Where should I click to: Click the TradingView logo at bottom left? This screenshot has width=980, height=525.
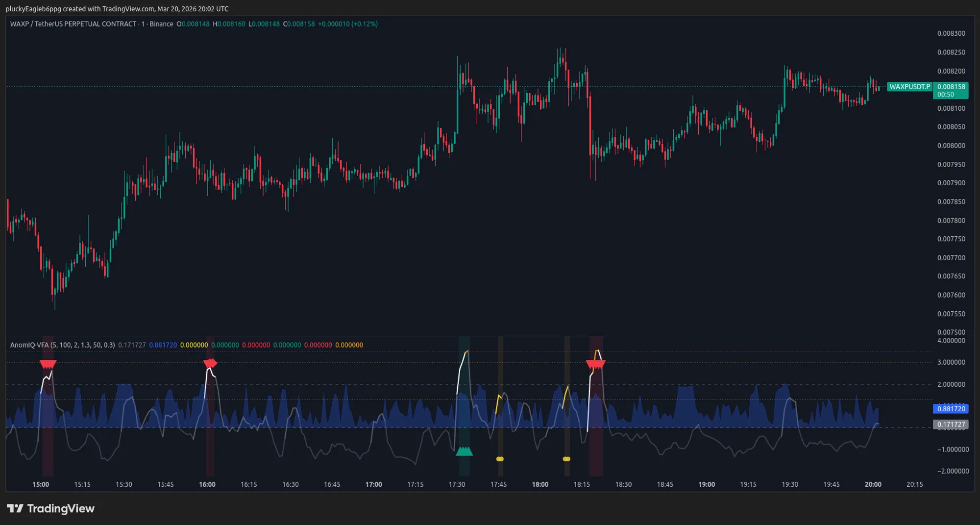tap(49, 509)
